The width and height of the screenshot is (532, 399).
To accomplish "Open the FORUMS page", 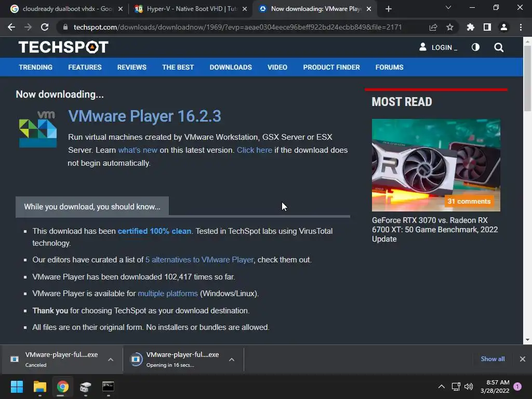I will click(x=389, y=67).
